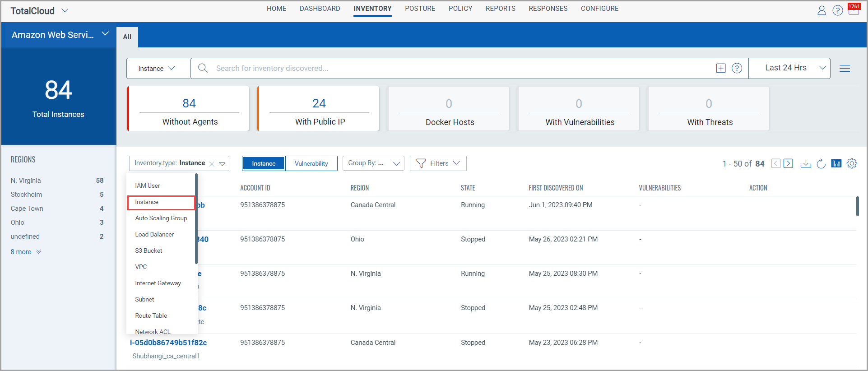Open search help question icon
The height and width of the screenshot is (371, 868).
737,68
